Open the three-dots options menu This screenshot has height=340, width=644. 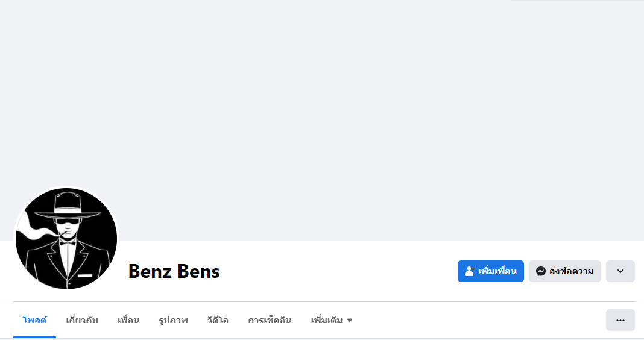620,320
